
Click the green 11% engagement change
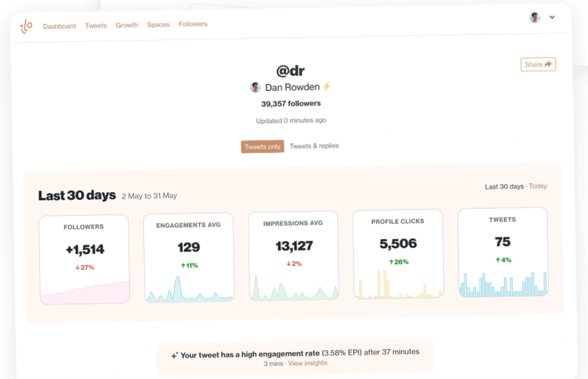(x=189, y=265)
